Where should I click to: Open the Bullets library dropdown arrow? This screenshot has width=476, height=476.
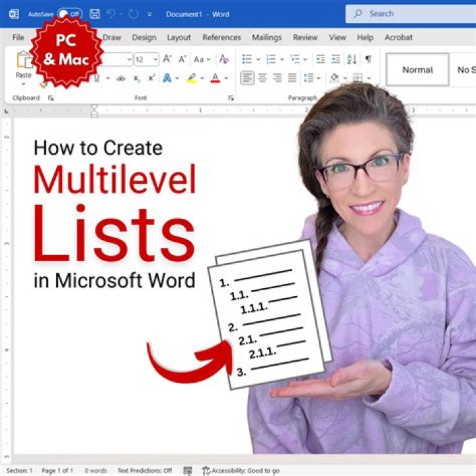(258, 59)
